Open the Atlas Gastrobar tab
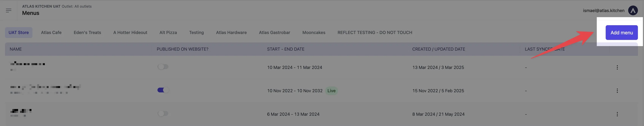This screenshot has width=644, height=126. tap(274, 32)
